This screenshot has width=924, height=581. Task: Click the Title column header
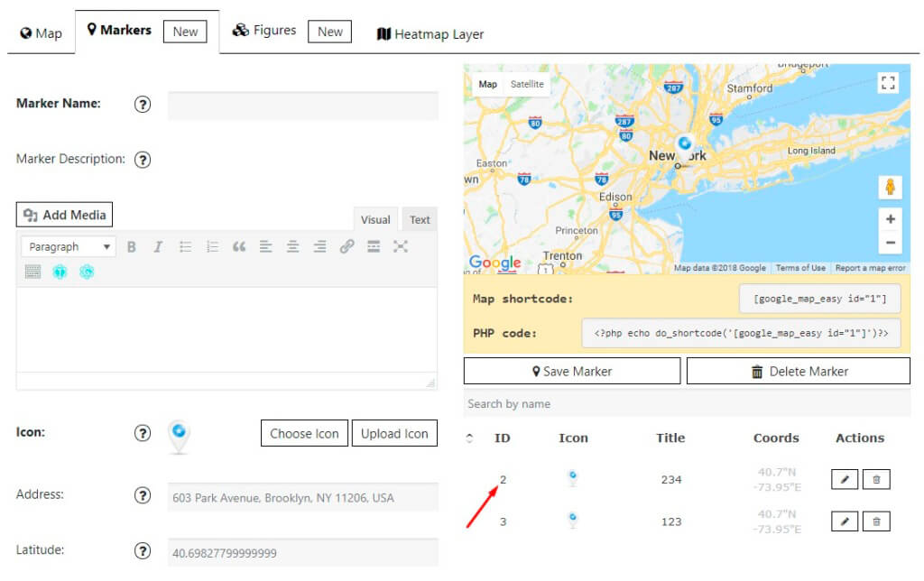coord(670,438)
